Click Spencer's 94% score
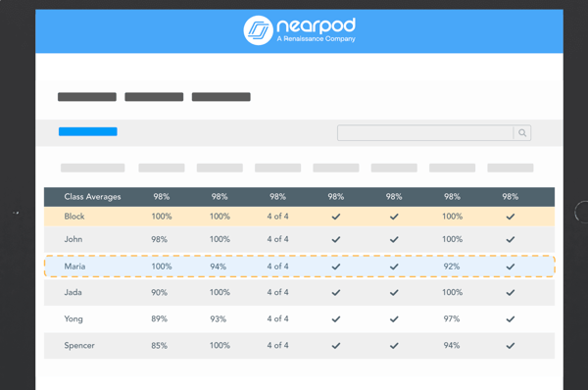The image size is (588, 390). pos(452,345)
